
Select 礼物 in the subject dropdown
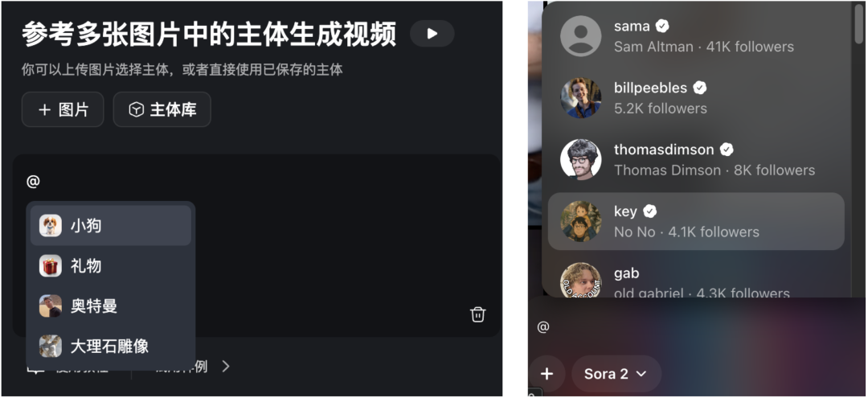point(111,266)
